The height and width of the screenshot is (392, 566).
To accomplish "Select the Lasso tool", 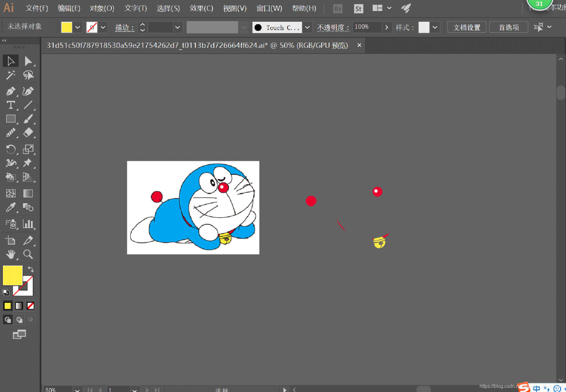I will pyautogui.click(x=28, y=75).
